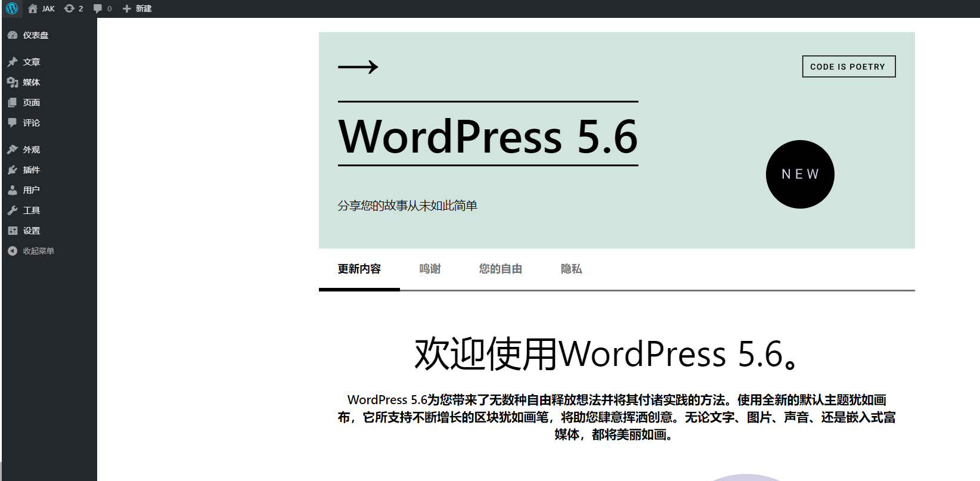Click the 外观 paintbrush icon

click(13, 150)
